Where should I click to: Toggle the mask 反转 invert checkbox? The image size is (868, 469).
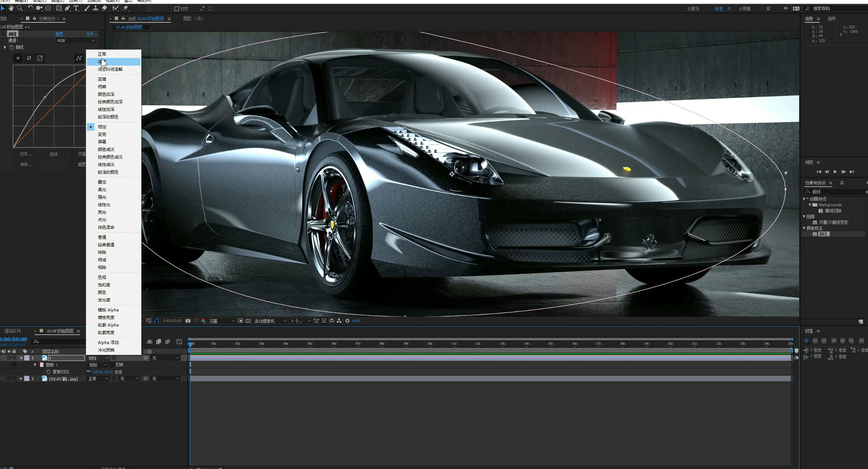pyautogui.click(x=113, y=365)
